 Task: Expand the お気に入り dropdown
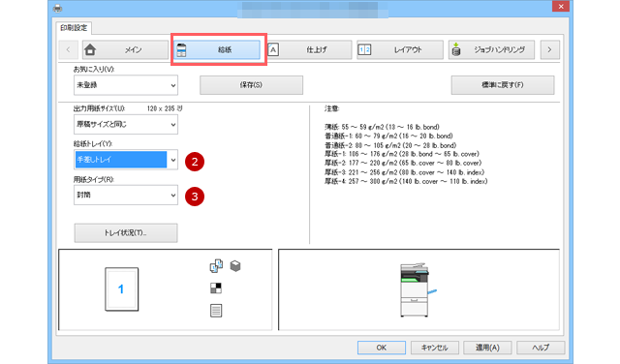pyautogui.click(x=126, y=85)
